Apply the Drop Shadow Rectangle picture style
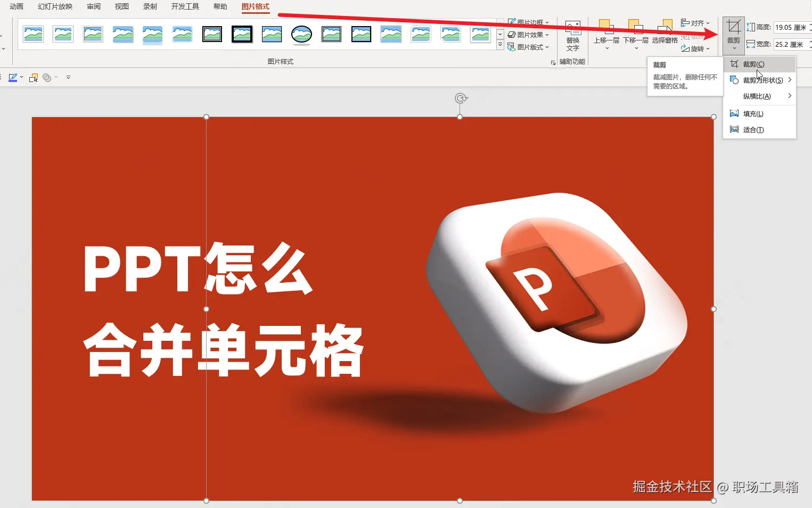Screen dimensions: 812x508 pos(122,35)
